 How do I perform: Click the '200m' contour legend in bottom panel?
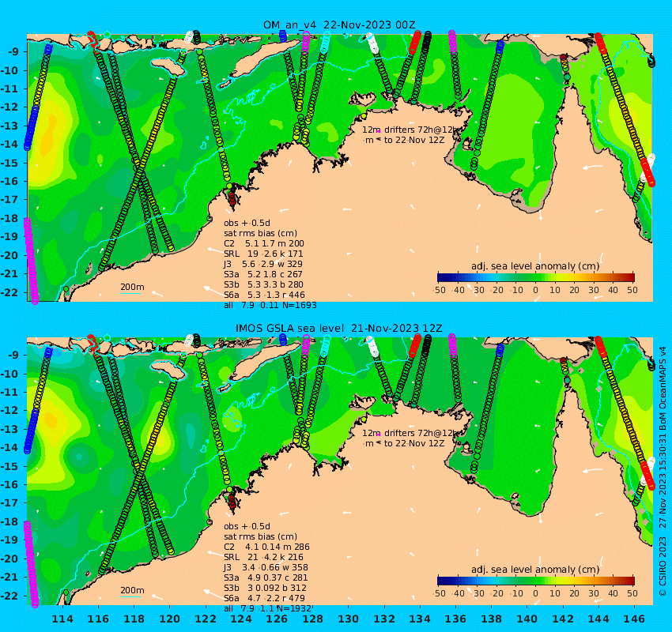(131, 591)
